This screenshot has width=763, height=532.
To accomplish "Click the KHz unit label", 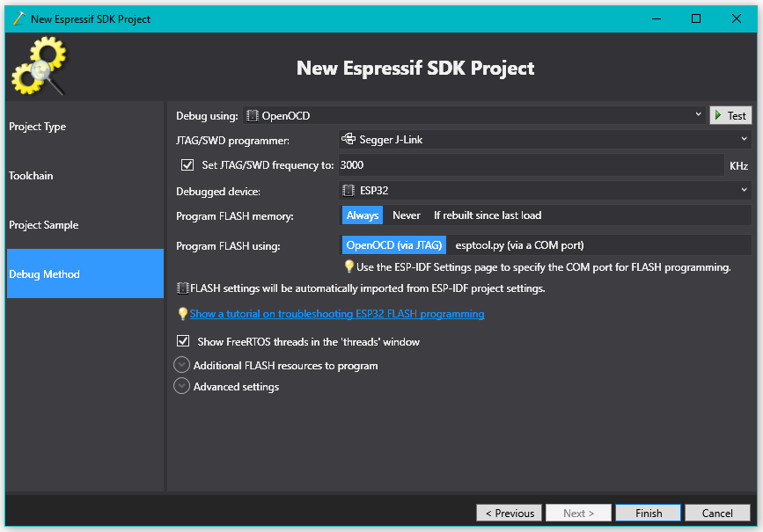I will coord(738,166).
